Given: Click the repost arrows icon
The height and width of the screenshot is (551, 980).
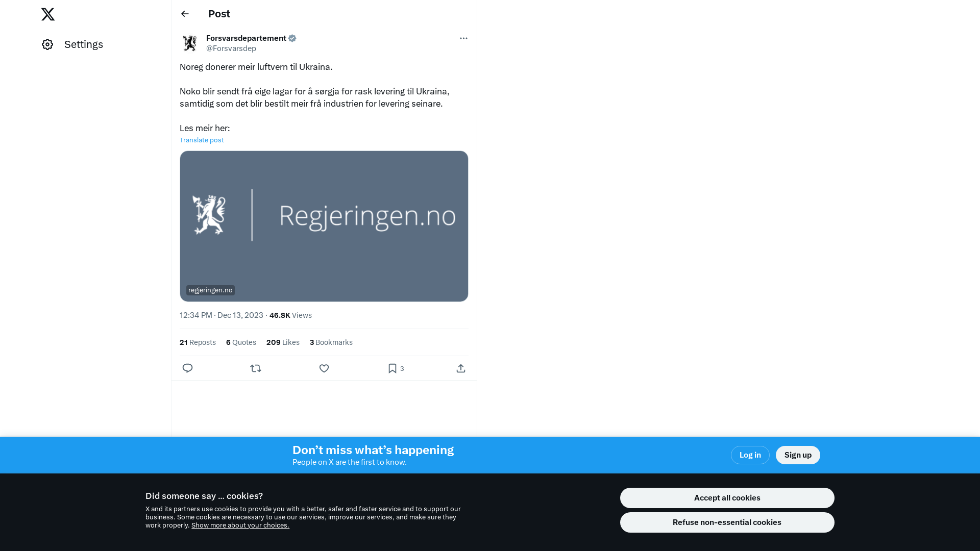Looking at the screenshot, I should [x=256, y=368].
